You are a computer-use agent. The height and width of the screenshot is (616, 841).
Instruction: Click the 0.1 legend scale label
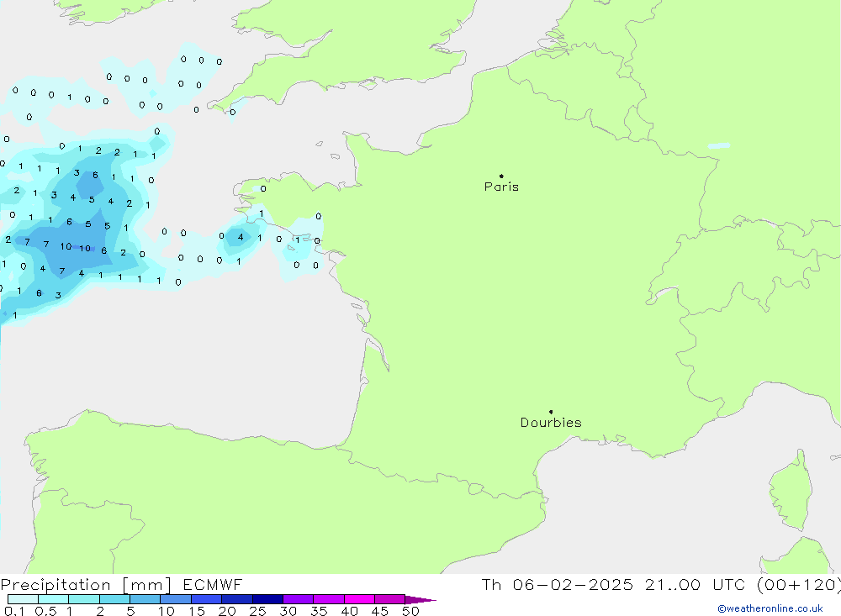pos(14,611)
